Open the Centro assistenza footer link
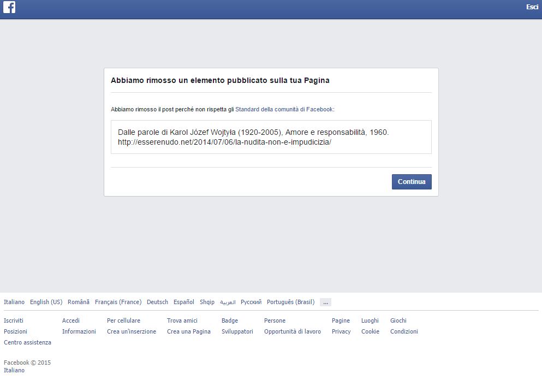The width and height of the screenshot is (542, 392). pyautogui.click(x=27, y=342)
